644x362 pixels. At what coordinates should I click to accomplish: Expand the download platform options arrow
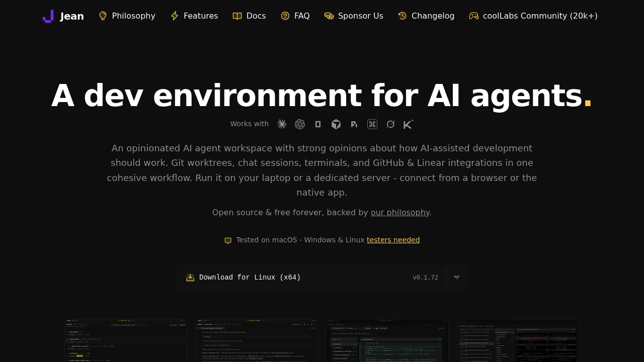[x=457, y=278]
